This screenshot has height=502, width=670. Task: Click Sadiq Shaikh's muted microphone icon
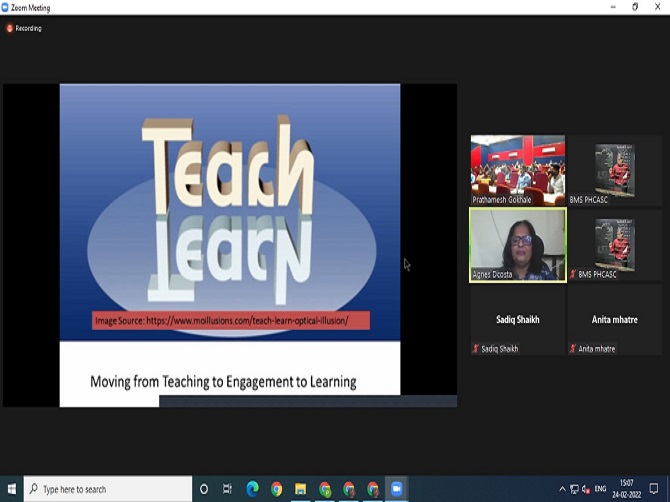(x=476, y=348)
